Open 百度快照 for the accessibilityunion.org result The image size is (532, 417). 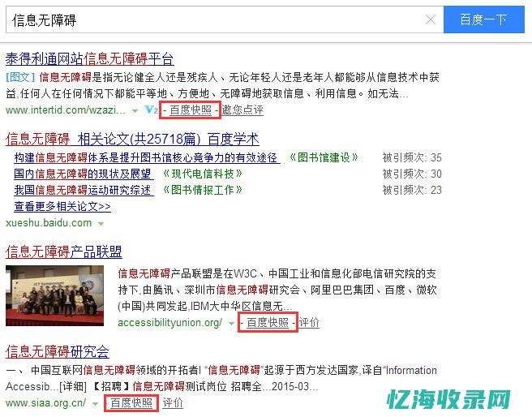point(268,322)
